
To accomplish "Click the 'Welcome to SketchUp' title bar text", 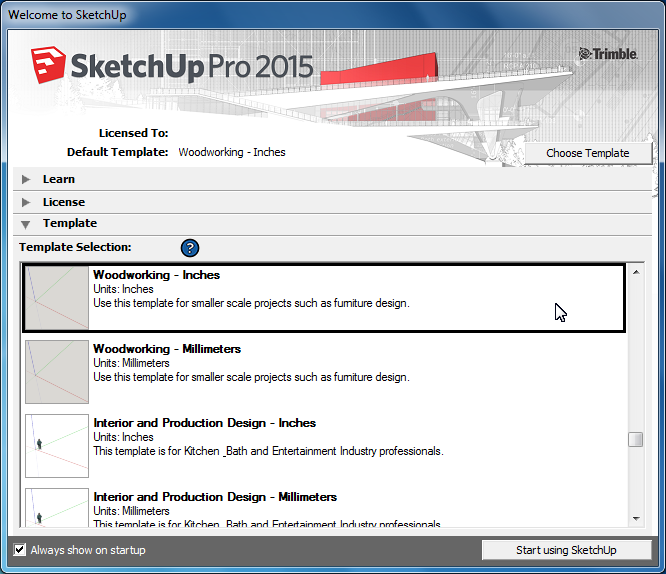I will pyautogui.click(x=67, y=15).
